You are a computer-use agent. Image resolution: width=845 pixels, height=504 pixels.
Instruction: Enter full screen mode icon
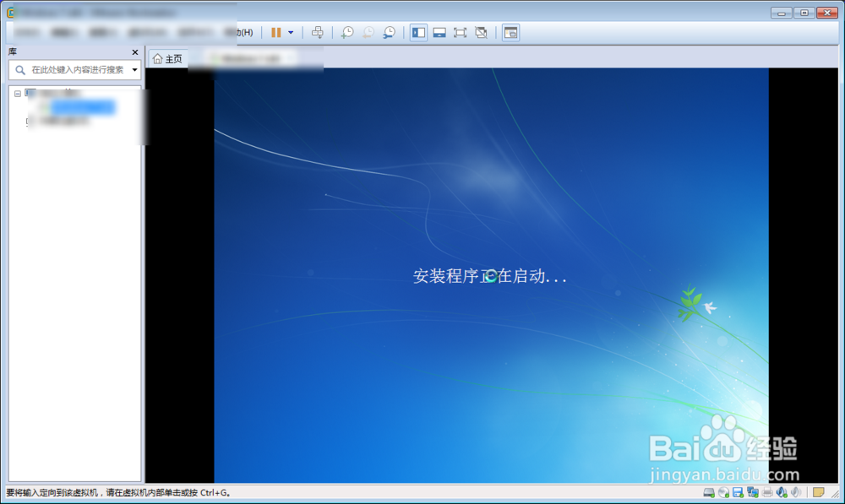[460, 33]
